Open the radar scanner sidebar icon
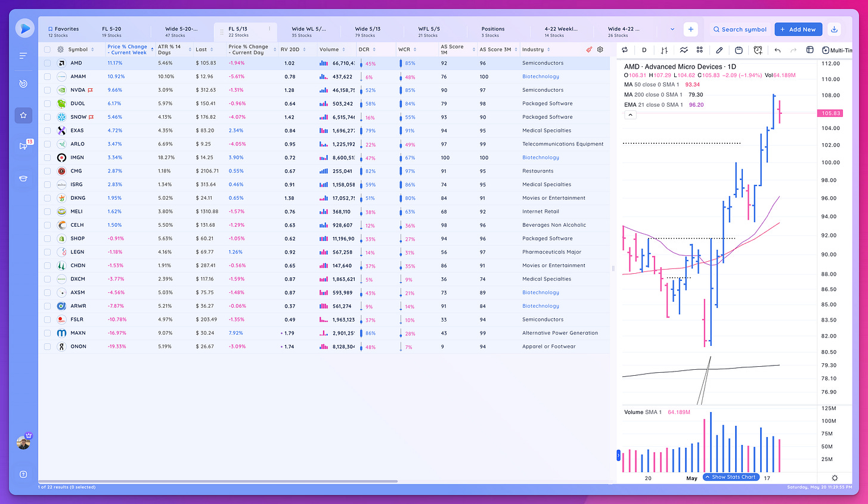The width and height of the screenshot is (868, 504). click(23, 84)
